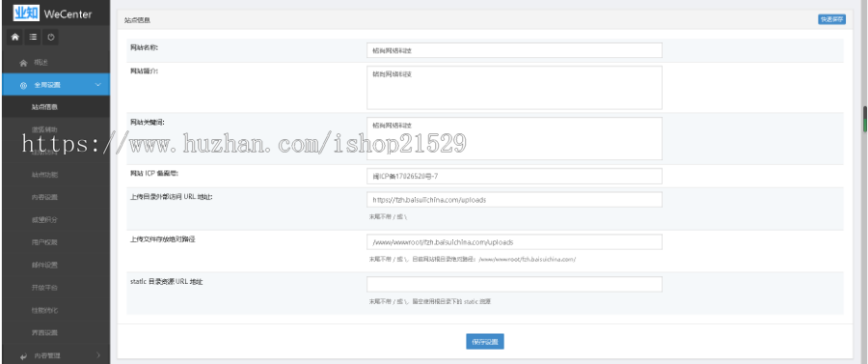Collapse the 全局设置 section chevron
Image resolution: width=868 pixels, height=364 pixels.
coord(98,85)
